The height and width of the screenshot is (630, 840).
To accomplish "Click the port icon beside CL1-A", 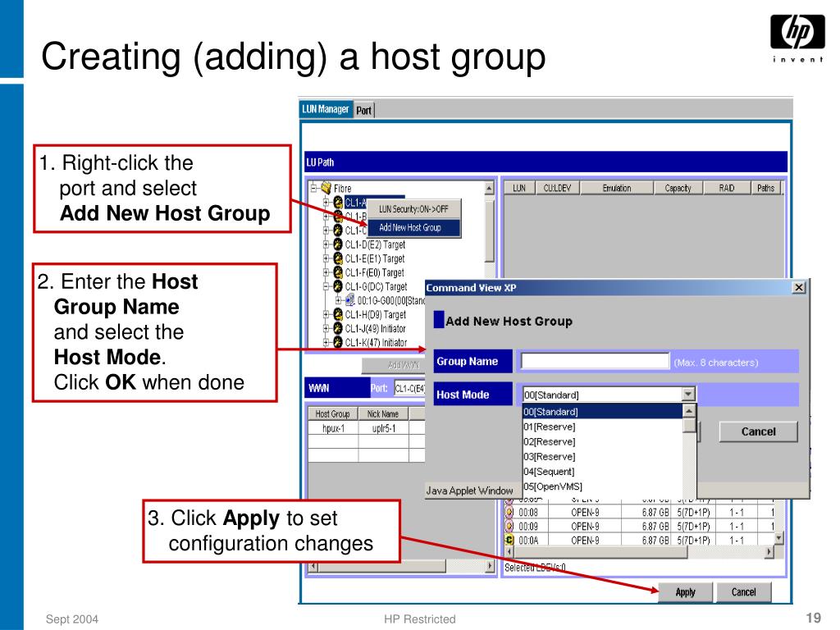I will pyautogui.click(x=338, y=202).
